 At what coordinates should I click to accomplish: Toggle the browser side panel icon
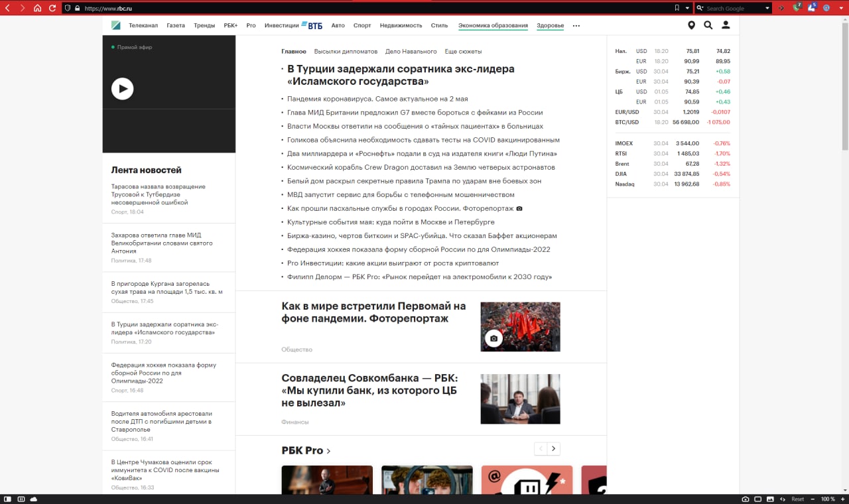pos(7,499)
